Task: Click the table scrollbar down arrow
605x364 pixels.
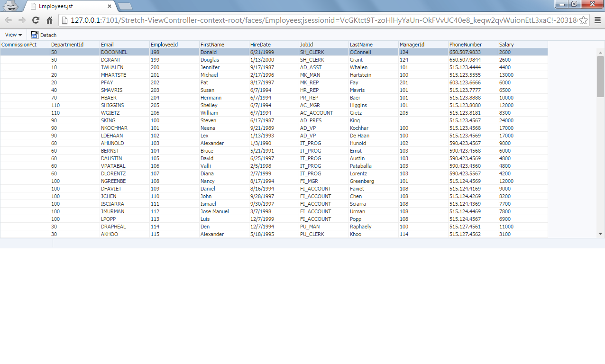Action: tap(600, 234)
